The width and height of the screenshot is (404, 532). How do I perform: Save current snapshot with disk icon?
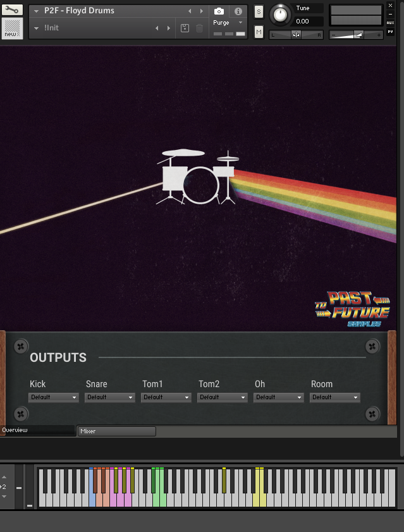click(185, 28)
